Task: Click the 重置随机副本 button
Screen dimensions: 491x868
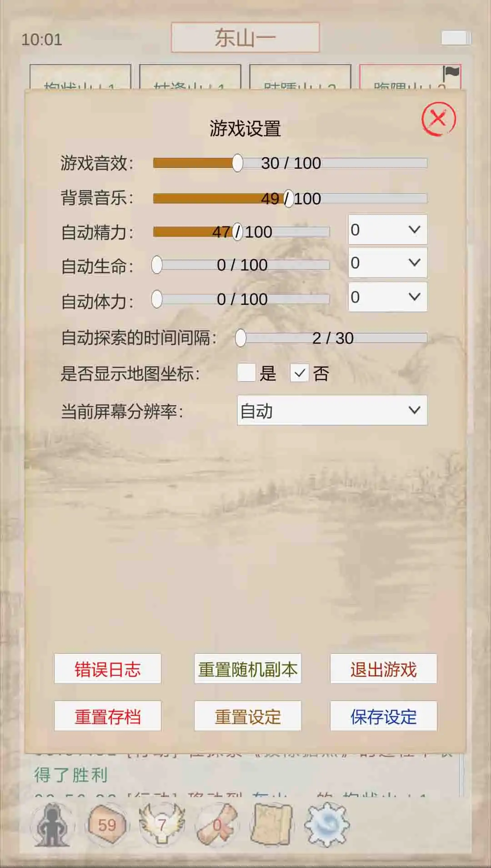Action: pyautogui.click(x=248, y=669)
